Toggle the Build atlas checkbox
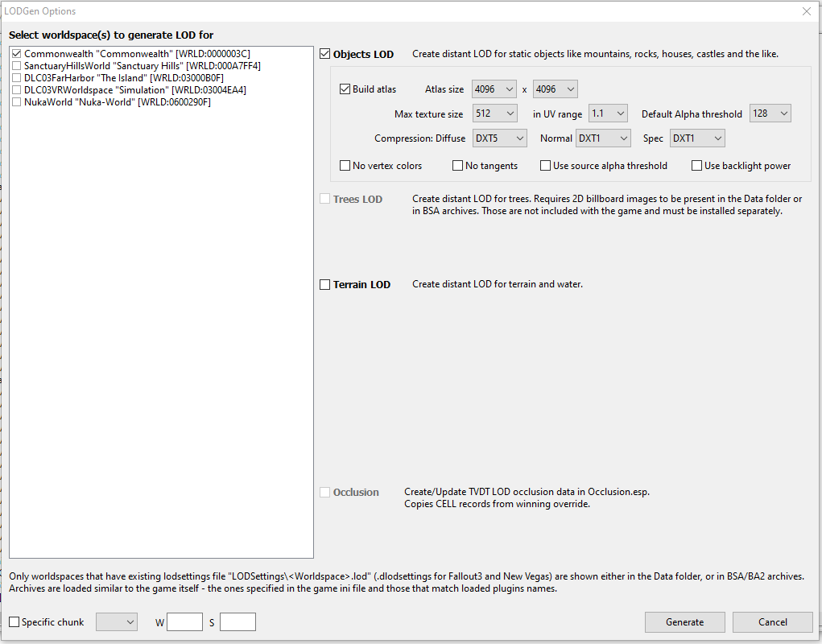The width and height of the screenshot is (822, 644). pyautogui.click(x=345, y=89)
